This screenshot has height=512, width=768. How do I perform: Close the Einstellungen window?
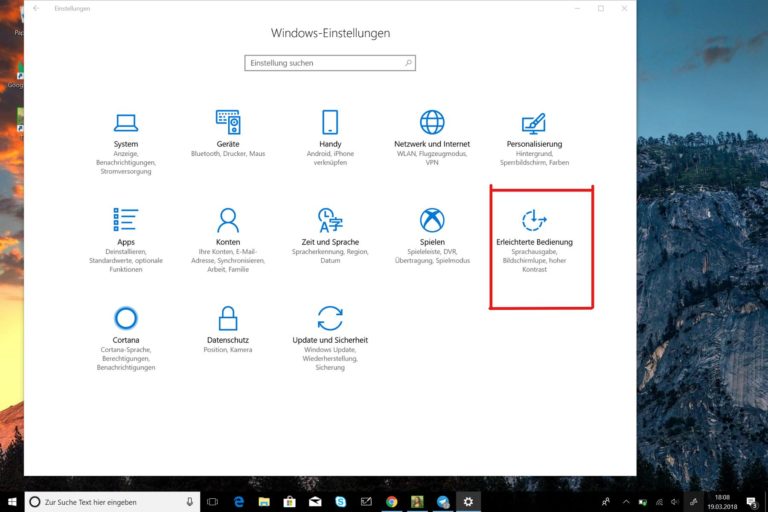pos(624,8)
